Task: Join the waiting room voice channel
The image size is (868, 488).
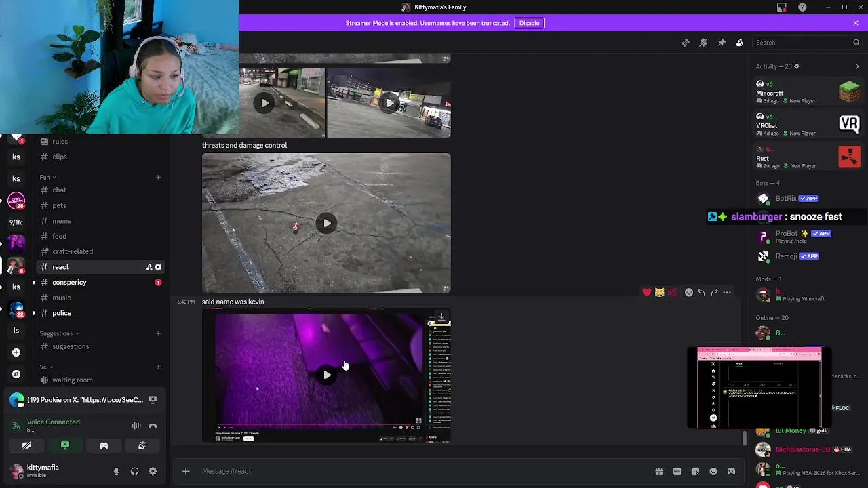Action: [x=100, y=380]
